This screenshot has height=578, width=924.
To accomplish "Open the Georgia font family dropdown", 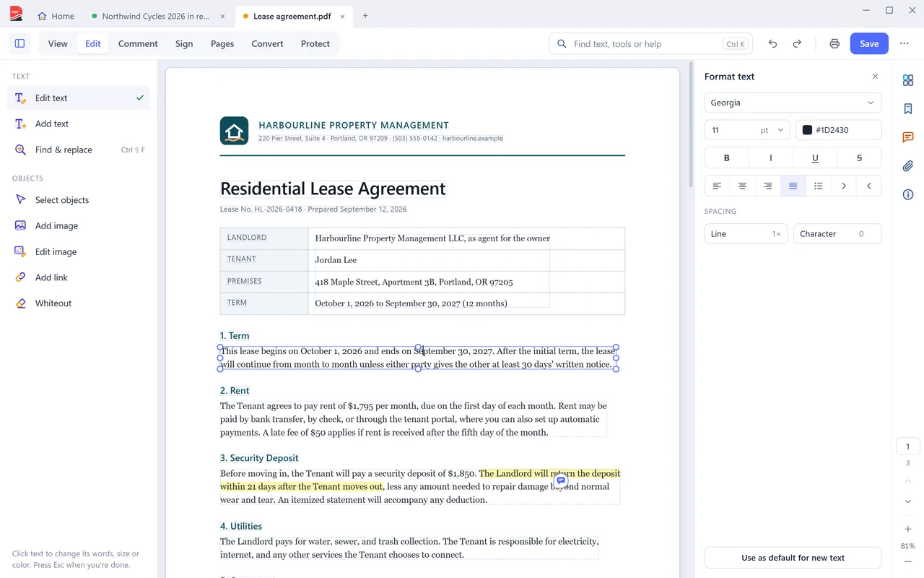I will (793, 103).
